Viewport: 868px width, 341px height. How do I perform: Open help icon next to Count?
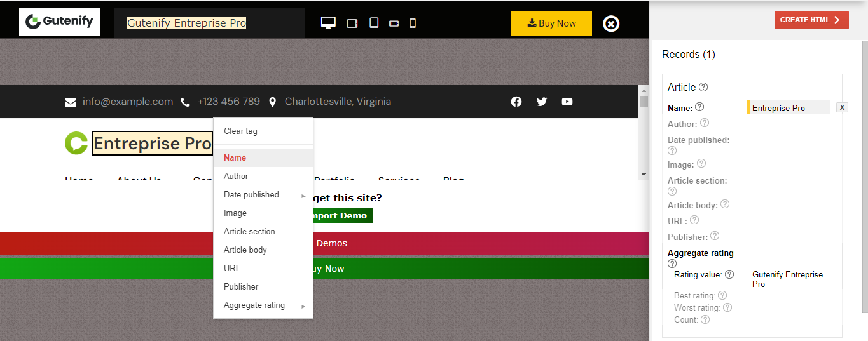(x=705, y=319)
